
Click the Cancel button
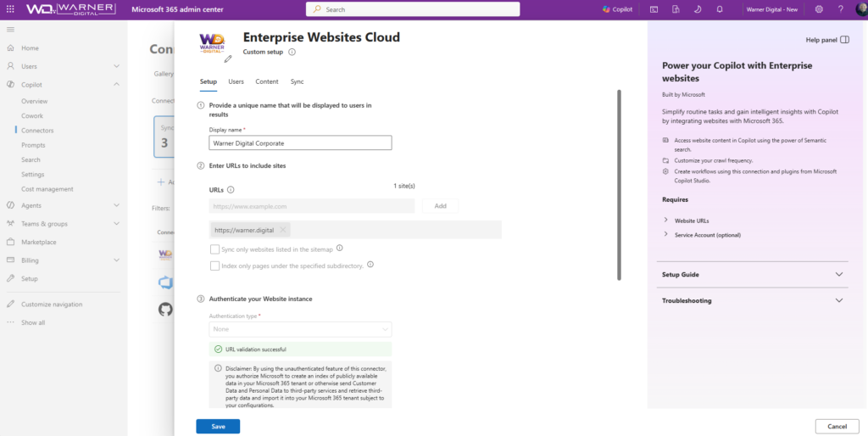pos(837,427)
